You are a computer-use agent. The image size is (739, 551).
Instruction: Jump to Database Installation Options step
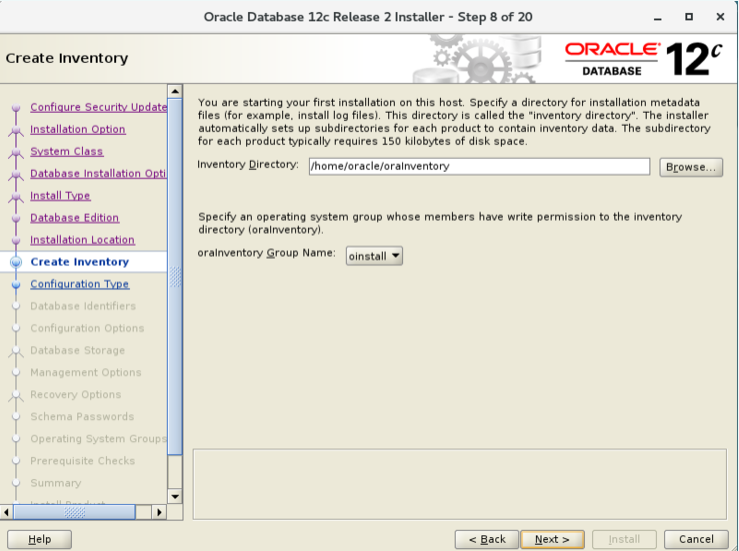(99, 173)
